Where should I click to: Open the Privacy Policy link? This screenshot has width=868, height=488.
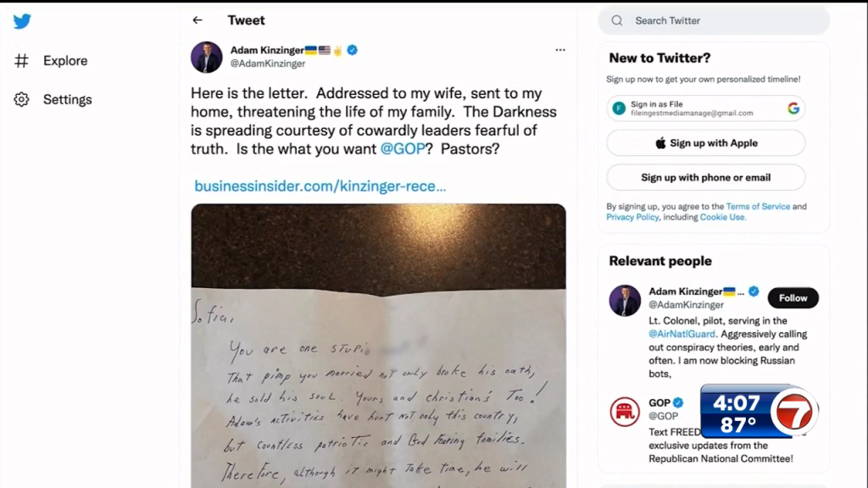pos(632,218)
